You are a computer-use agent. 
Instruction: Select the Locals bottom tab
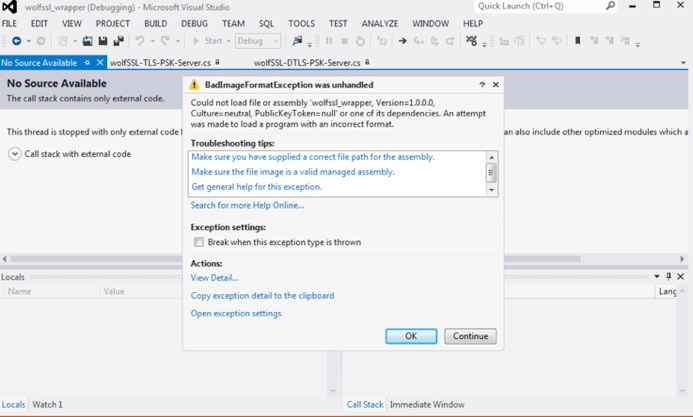point(13,404)
